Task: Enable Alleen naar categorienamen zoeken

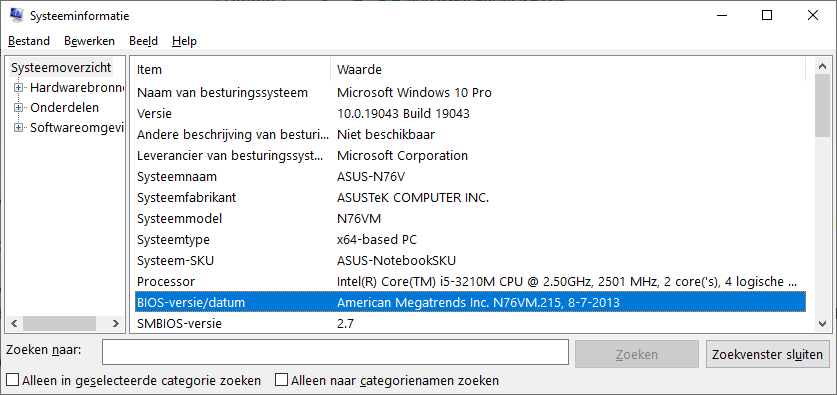Action: [281, 381]
